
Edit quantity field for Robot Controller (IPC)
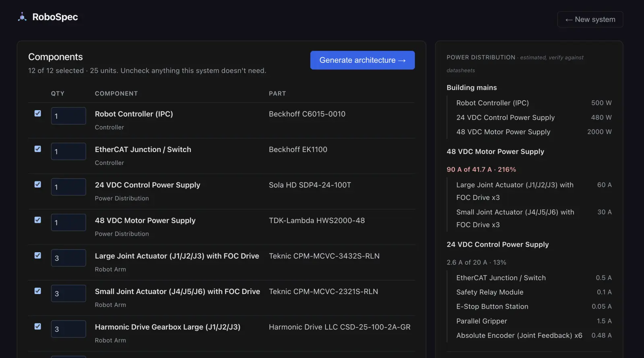(68, 116)
